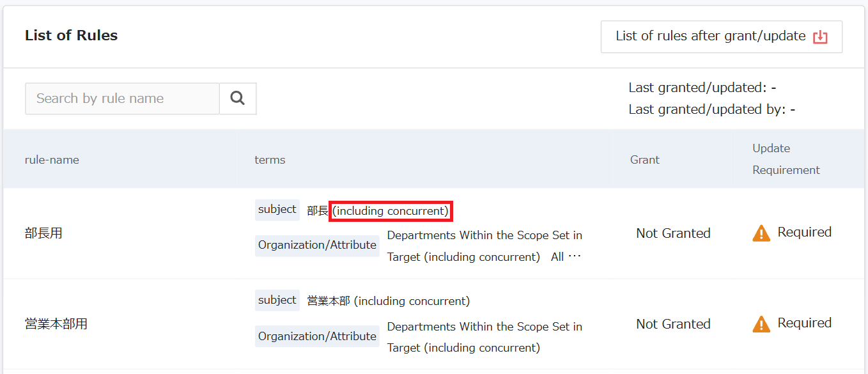The image size is (868, 374).
Task: Click warning triangle icon in 部長用 row
Action: click(761, 233)
